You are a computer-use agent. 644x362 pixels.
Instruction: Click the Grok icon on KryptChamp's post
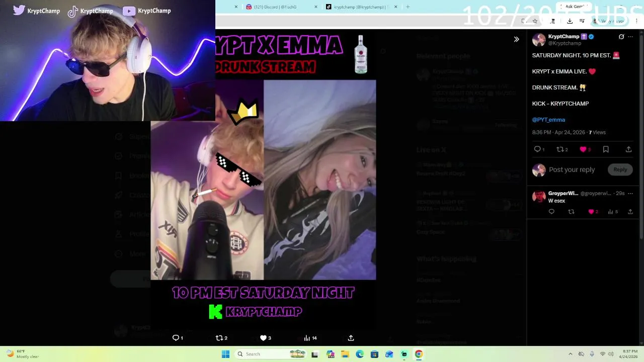click(621, 37)
